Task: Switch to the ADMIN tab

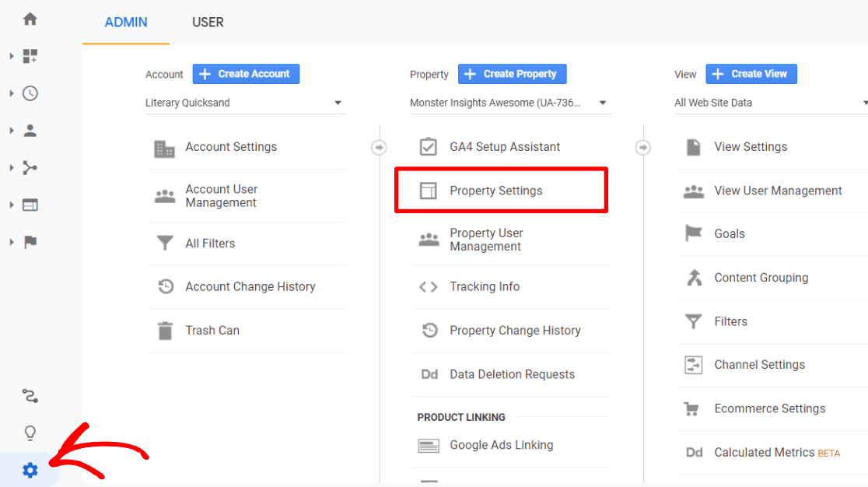Action: pos(126,22)
